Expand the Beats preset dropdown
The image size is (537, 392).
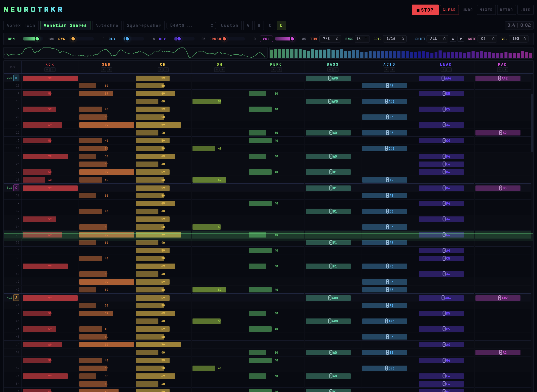[x=191, y=25]
